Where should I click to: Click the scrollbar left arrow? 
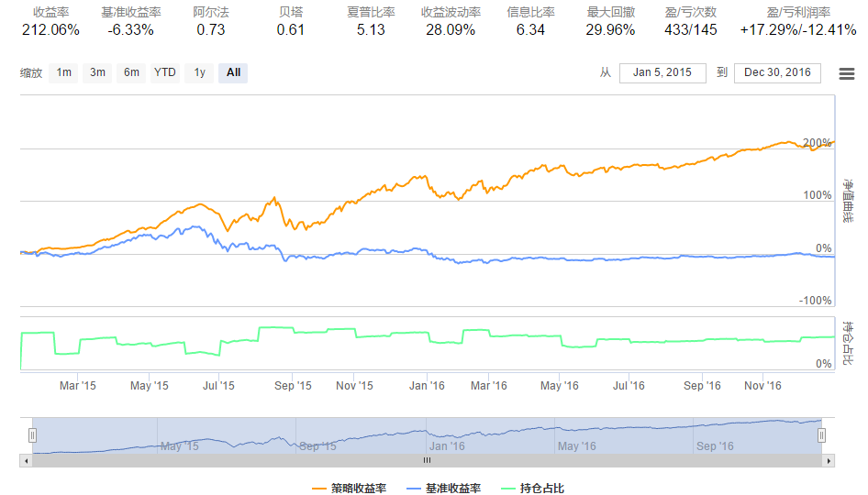(25, 461)
